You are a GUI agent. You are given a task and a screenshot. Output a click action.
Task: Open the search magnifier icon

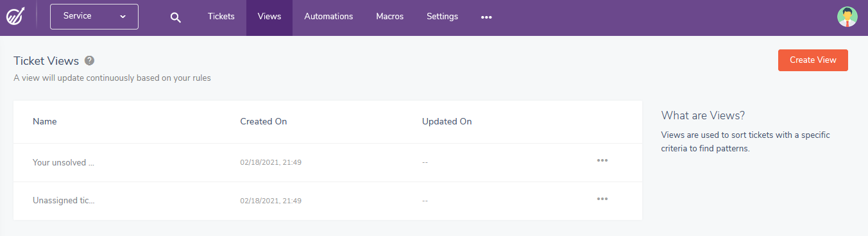[x=176, y=17]
